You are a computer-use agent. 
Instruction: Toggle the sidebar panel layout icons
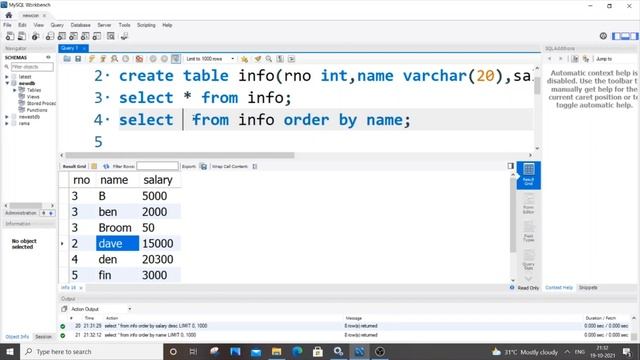[625, 36]
